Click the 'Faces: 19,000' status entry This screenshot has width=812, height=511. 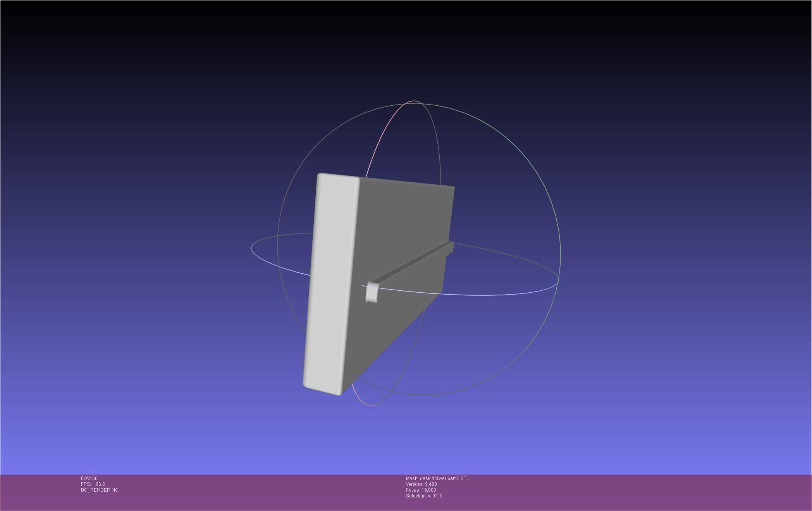tap(421, 490)
